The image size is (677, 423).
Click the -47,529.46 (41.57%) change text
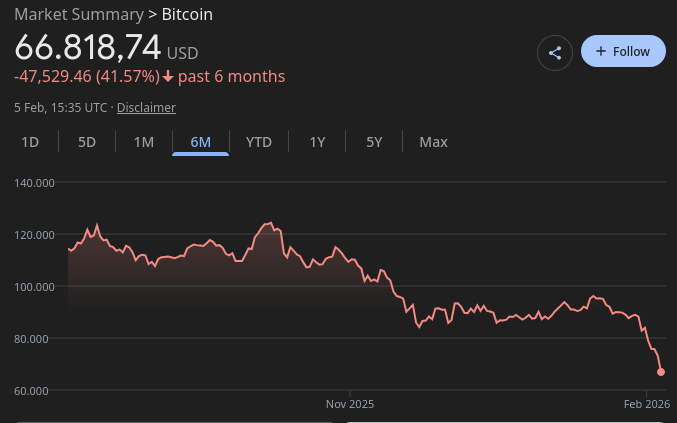click(86, 77)
